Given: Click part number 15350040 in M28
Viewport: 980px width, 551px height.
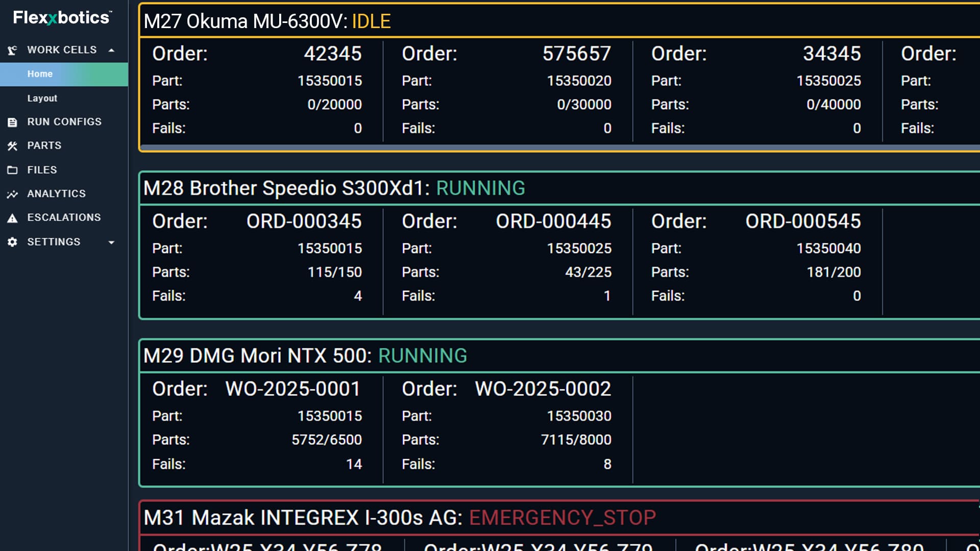Looking at the screenshot, I should coord(829,248).
